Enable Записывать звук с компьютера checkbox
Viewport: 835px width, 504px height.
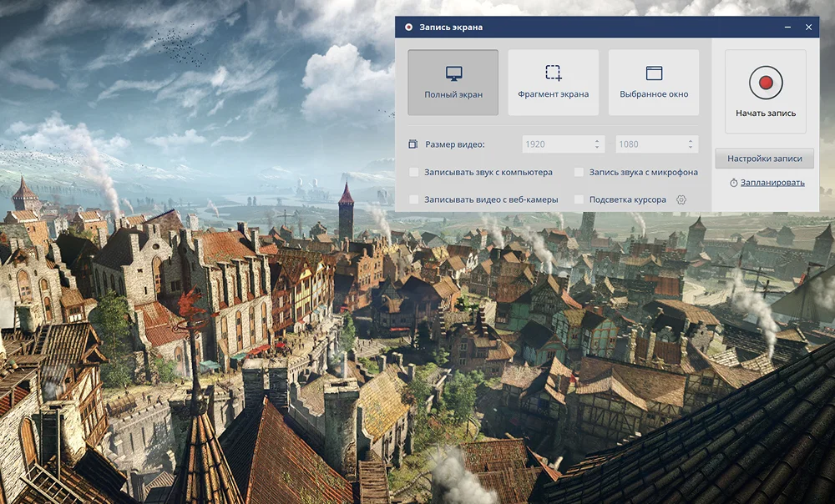click(414, 173)
